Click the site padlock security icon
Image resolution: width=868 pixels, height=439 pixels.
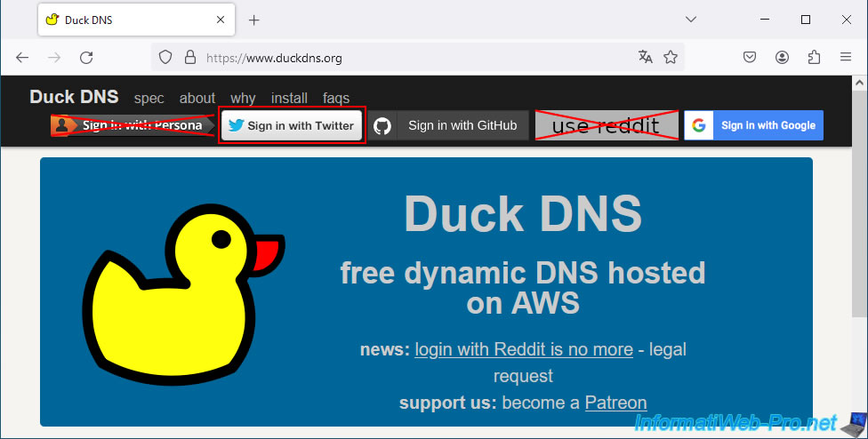coord(189,58)
